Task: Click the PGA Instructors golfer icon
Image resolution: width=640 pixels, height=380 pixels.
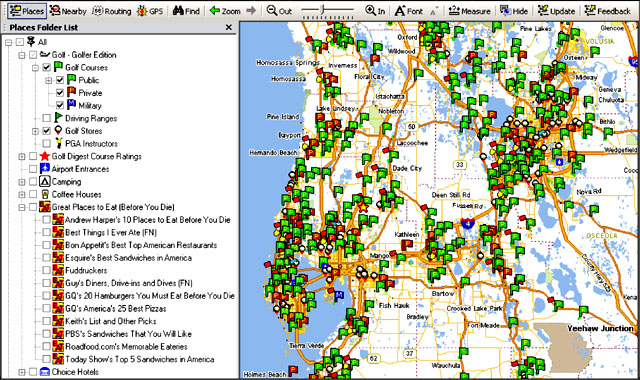Action: click(x=58, y=143)
